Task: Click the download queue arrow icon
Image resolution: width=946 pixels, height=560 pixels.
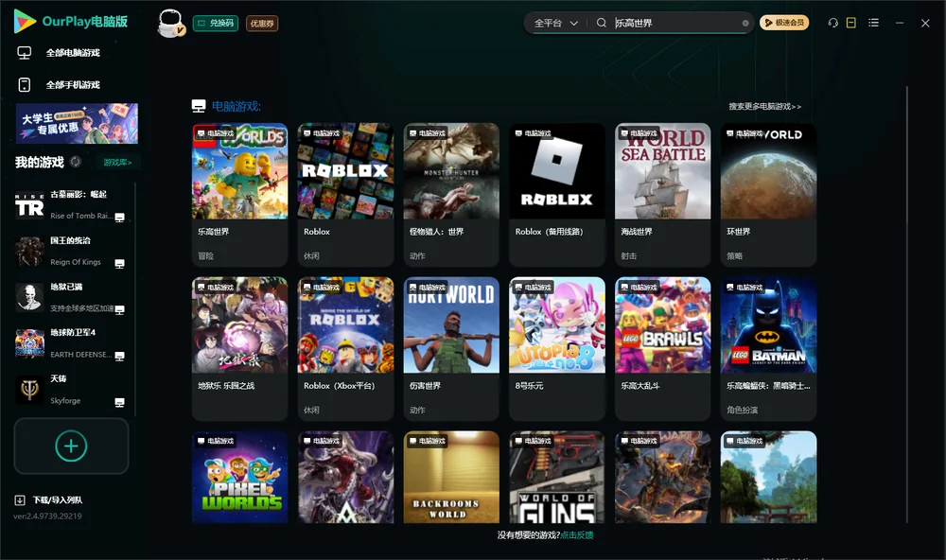Action: (19, 499)
